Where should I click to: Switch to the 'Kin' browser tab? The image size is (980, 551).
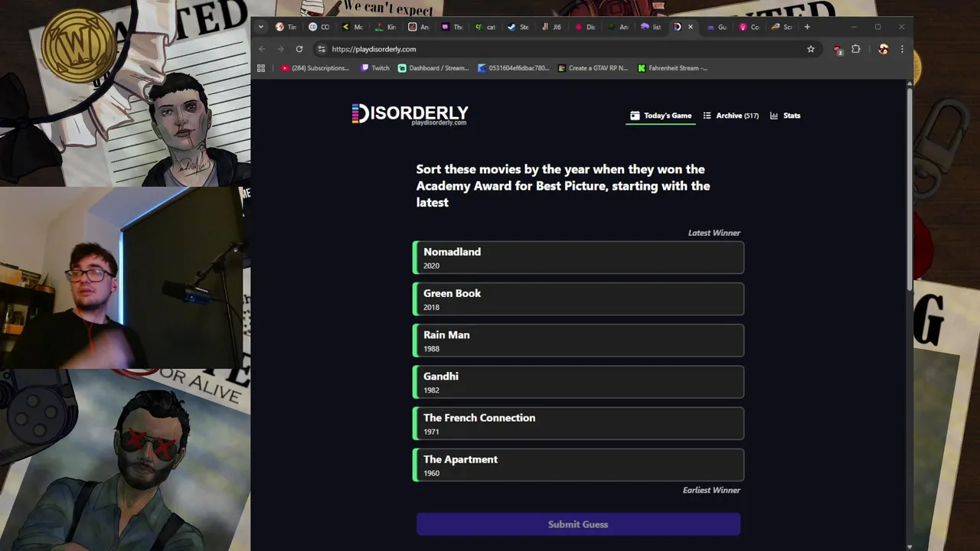click(x=385, y=27)
